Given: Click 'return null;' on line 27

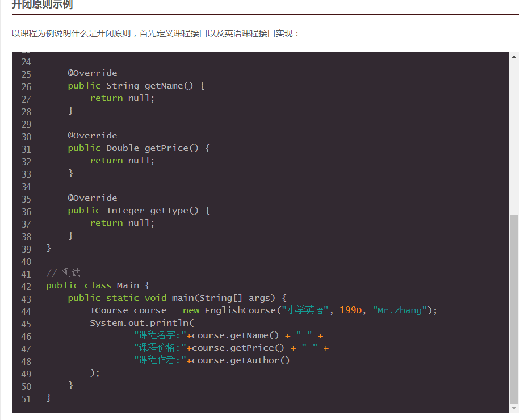Looking at the screenshot, I should click(x=122, y=98).
